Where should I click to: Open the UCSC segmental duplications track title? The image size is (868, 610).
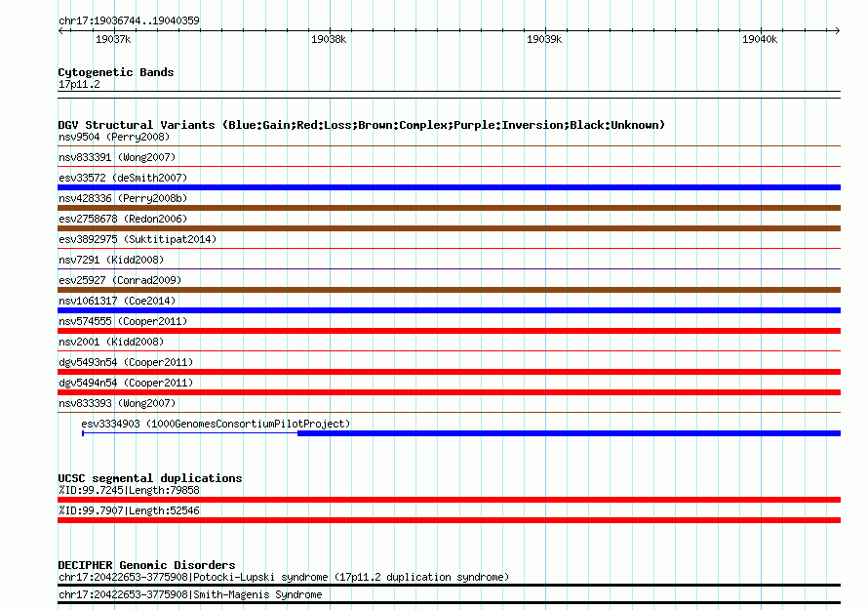[x=150, y=478]
